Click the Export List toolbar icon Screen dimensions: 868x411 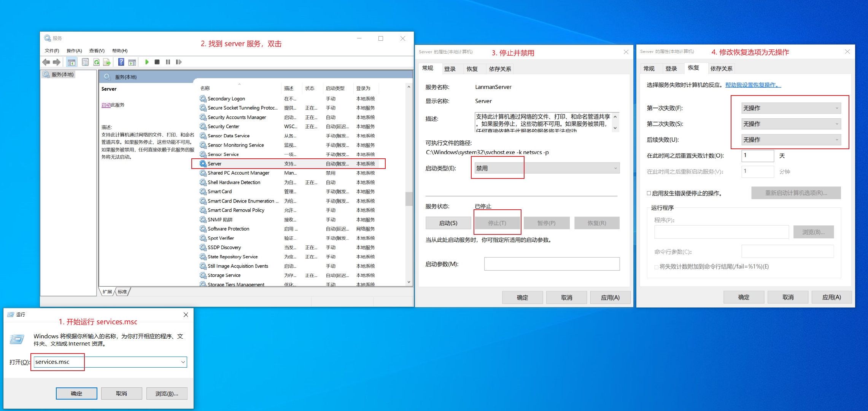pos(107,62)
